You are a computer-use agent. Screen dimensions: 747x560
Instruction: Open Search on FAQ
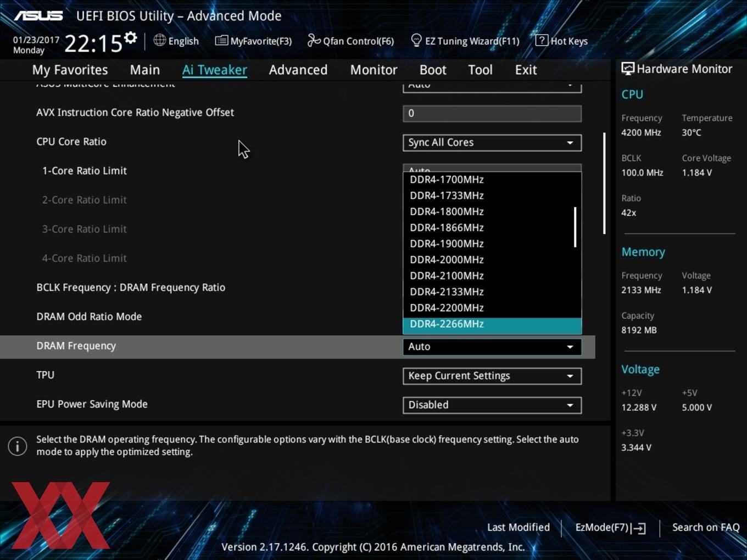706,528
